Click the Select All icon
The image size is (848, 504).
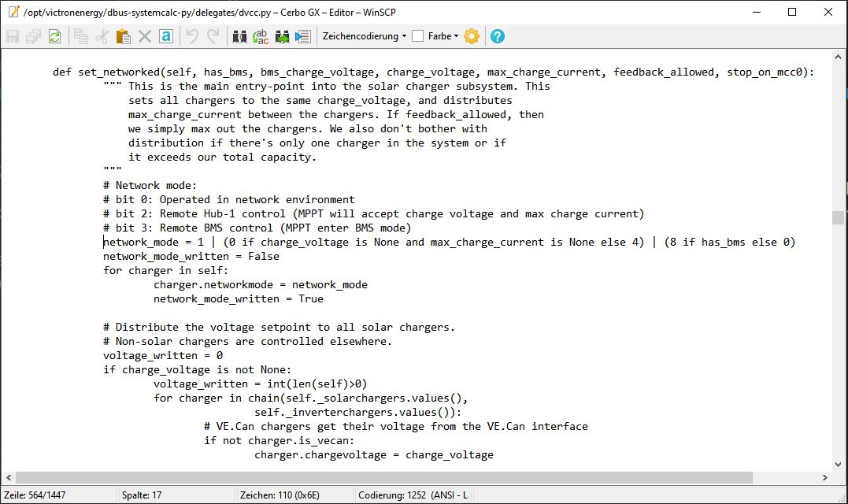tap(165, 36)
